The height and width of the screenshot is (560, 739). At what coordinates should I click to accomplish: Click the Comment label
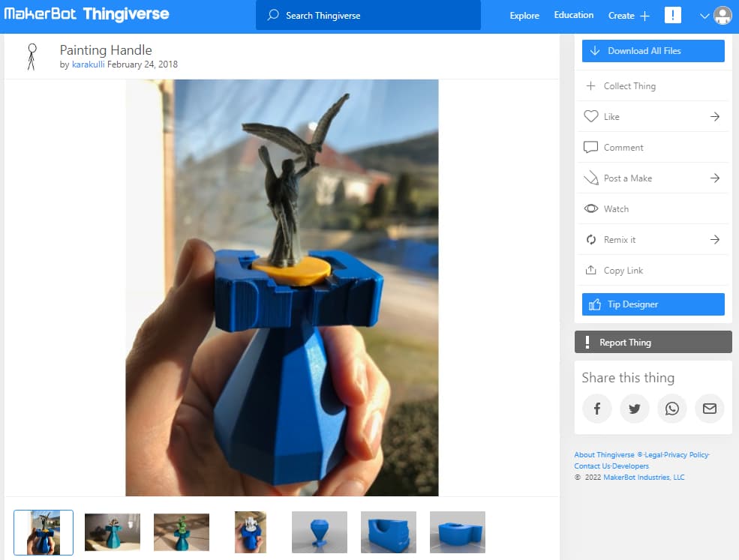coord(623,148)
